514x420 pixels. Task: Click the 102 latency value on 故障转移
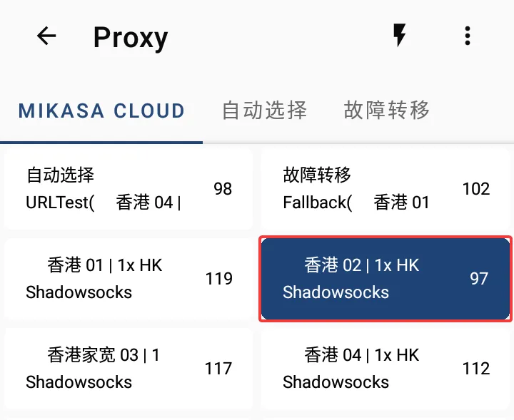click(x=476, y=189)
